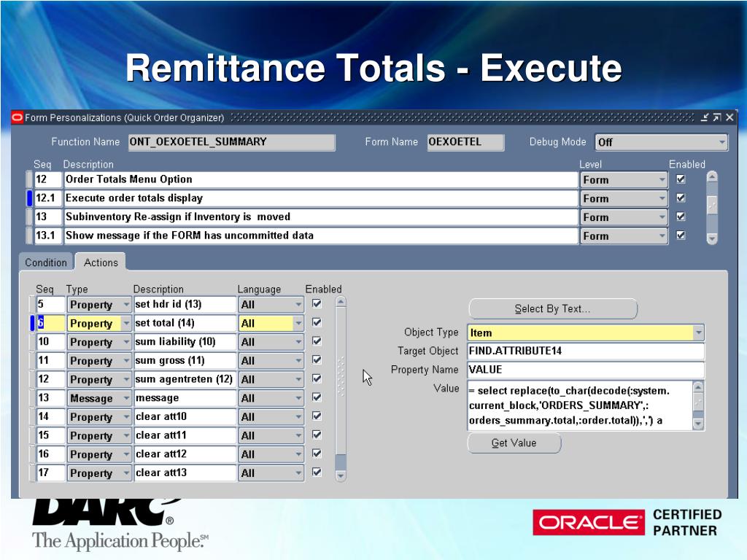This screenshot has height=560, width=747.
Task: Open Type dropdown for set total (14)
Action: [x=126, y=323]
